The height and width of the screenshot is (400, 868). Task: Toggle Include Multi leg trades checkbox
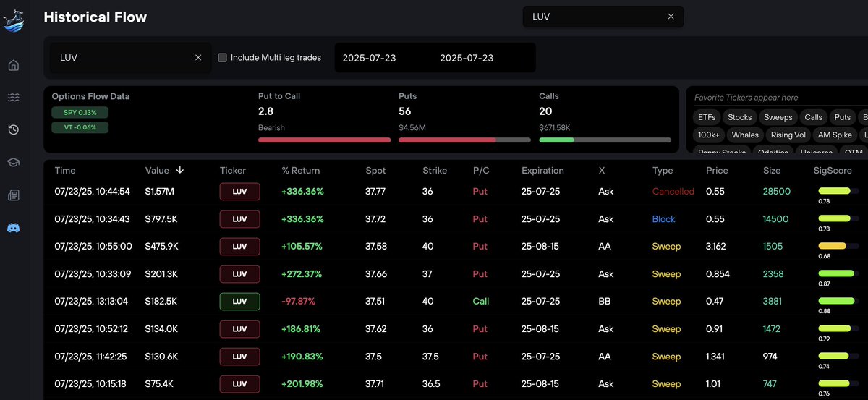coord(223,58)
